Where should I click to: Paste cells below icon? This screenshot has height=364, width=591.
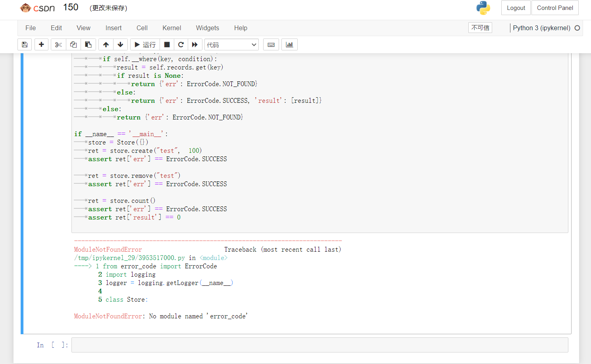tap(89, 44)
